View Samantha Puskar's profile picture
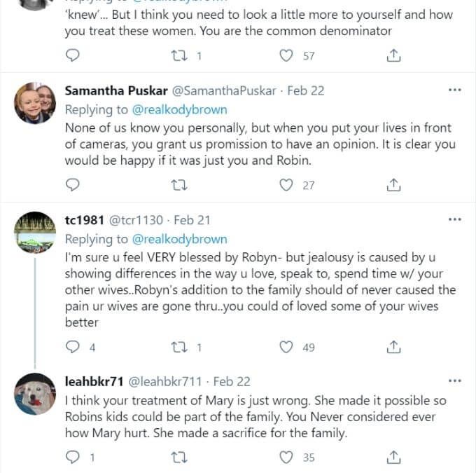Screen dimensions: 476x473 35,103
